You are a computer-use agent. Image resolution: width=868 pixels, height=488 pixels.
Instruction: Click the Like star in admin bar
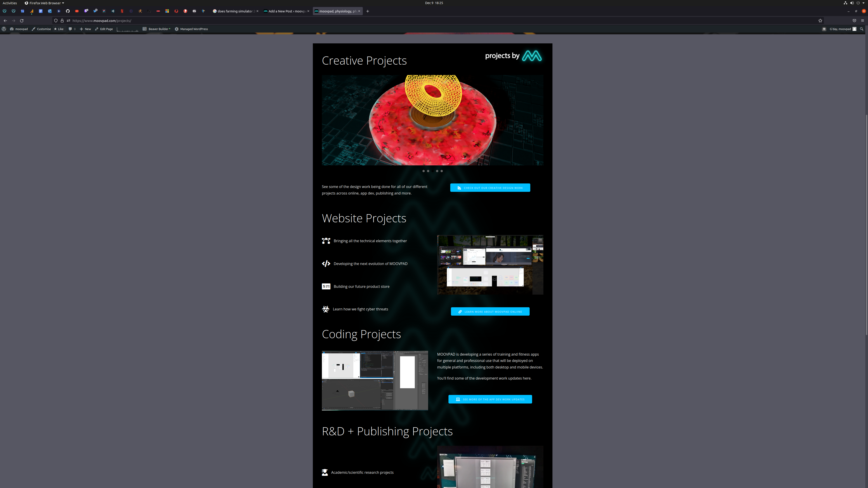click(x=59, y=29)
